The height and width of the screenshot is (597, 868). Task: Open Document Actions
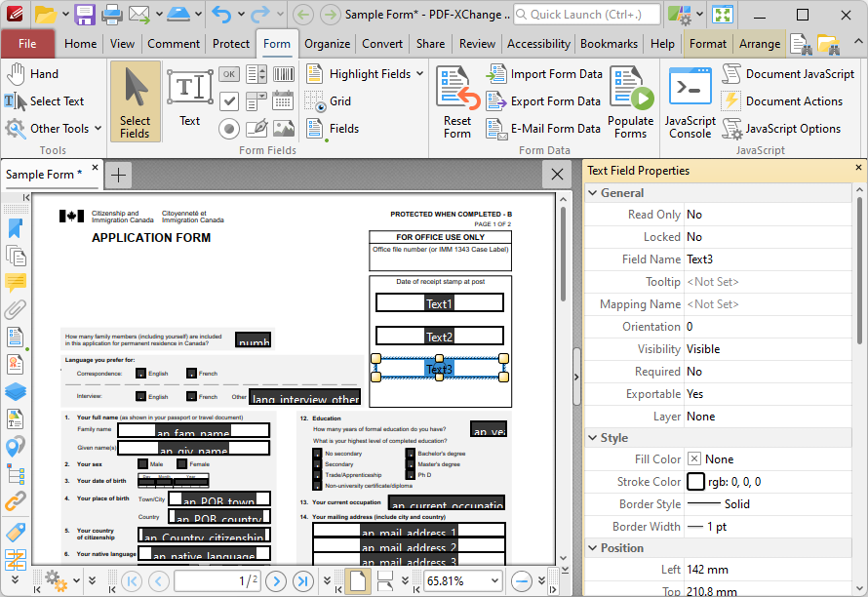point(781,101)
